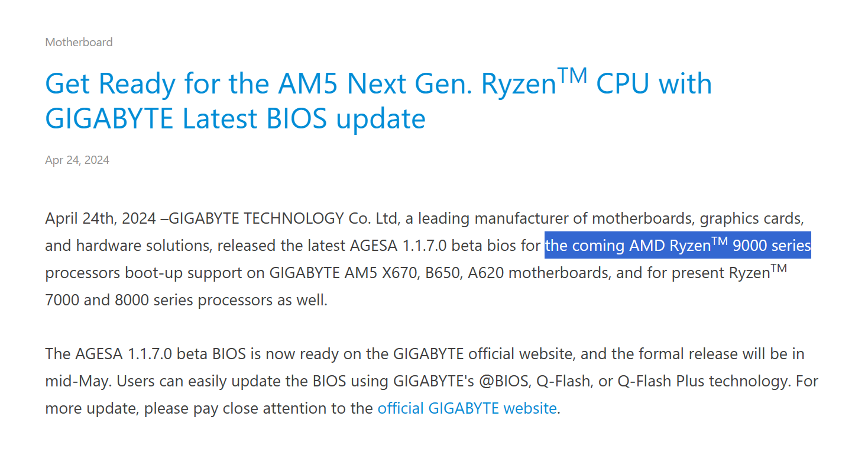The height and width of the screenshot is (474, 868).
Task: Click the "Apr 24, 2024" publish date
Action: coord(77,160)
